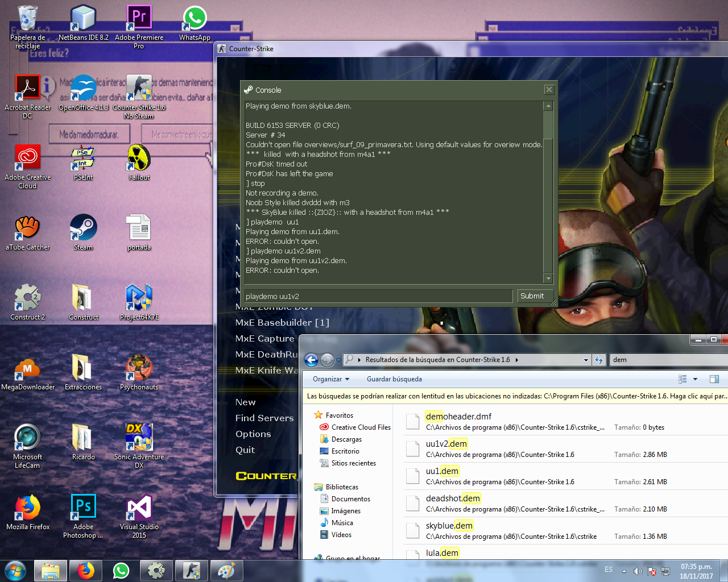The image size is (728, 582).
Task: Open the view options dropdown arrow
Action: click(x=695, y=379)
